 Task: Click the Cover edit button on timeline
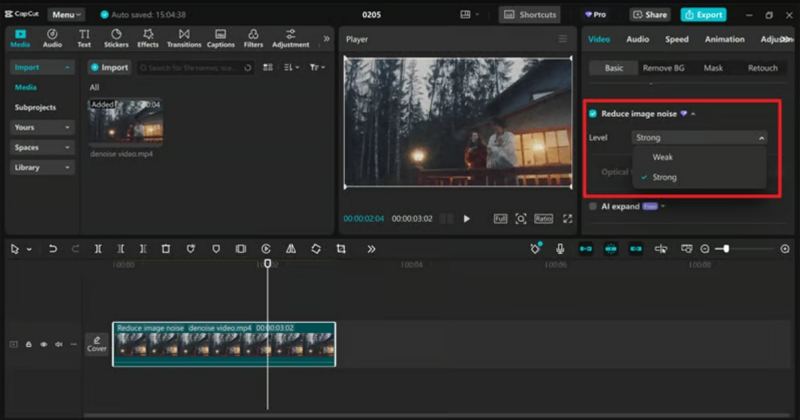pos(96,344)
